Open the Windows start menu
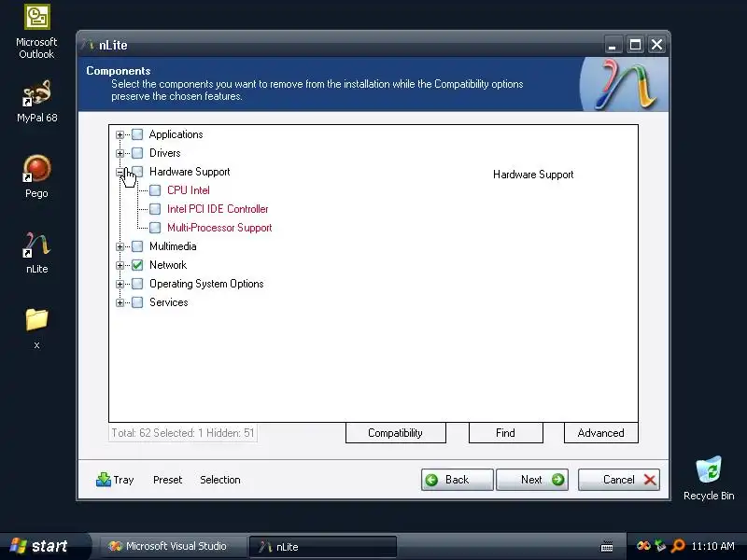This screenshot has width=747, height=560. tap(44, 546)
